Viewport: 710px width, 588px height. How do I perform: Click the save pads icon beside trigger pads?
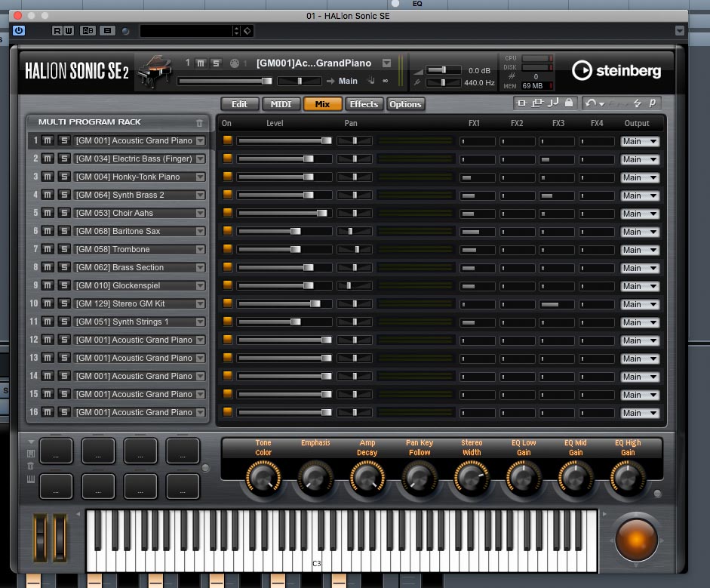pos(31,454)
